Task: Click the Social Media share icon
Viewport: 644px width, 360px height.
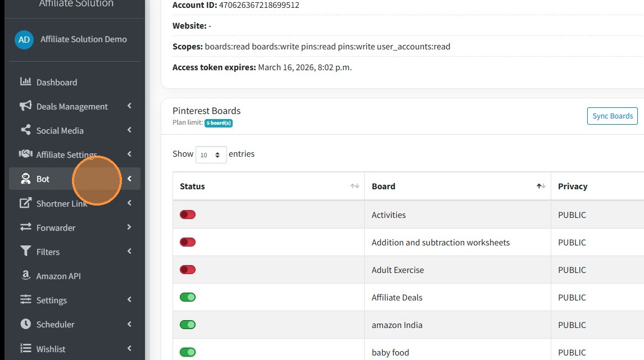Action: pyautogui.click(x=25, y=130)
